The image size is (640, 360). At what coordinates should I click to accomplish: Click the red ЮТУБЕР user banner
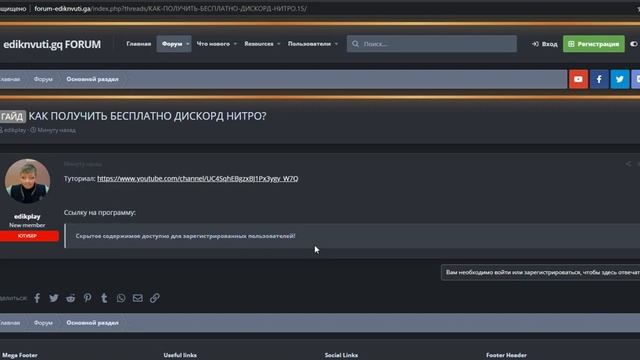29,236
